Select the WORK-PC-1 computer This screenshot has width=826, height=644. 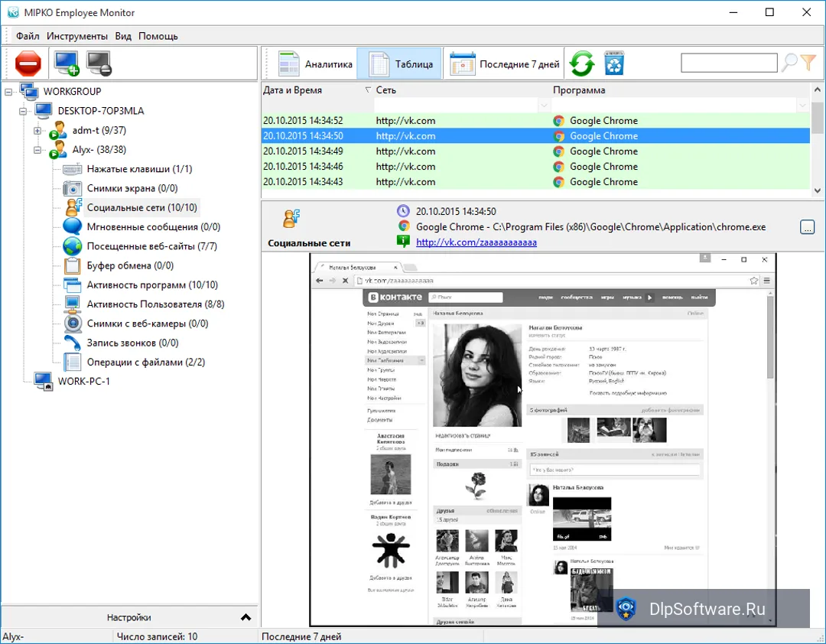pyautogui.click(x=84, y=381)
